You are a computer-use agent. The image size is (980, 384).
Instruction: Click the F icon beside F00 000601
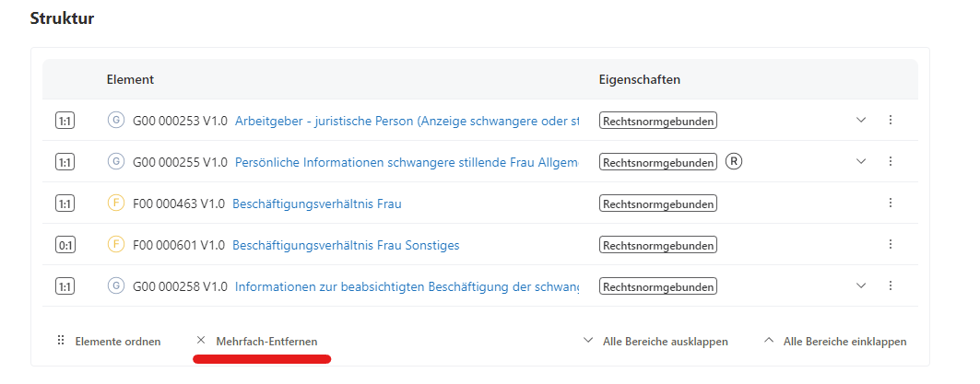point(116,245)
